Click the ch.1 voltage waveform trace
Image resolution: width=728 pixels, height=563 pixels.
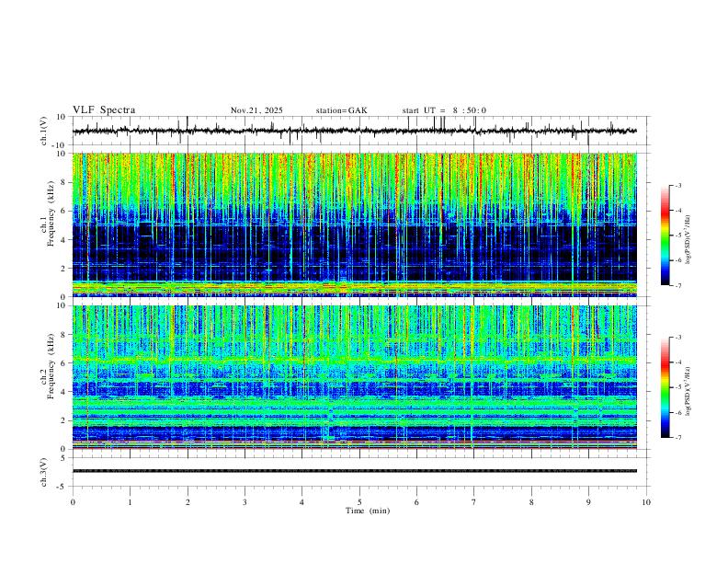pyautogui.click(x=355, y=131)
